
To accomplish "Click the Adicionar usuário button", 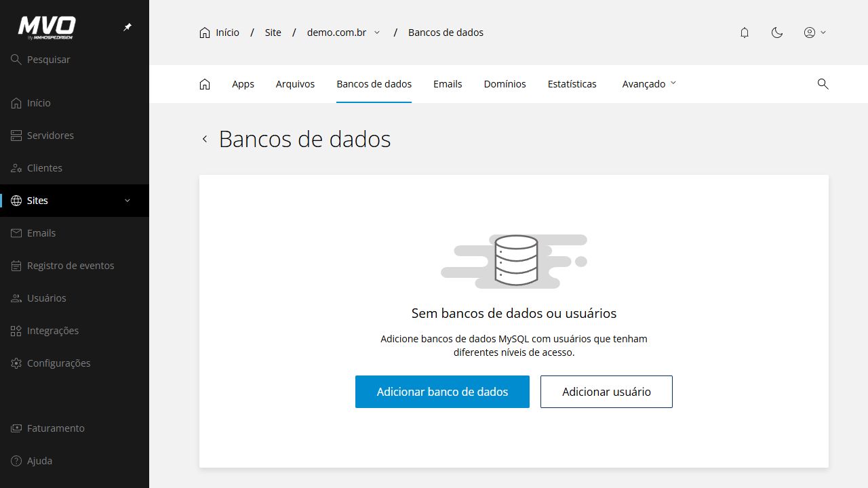I will click(x=606, y=392).
